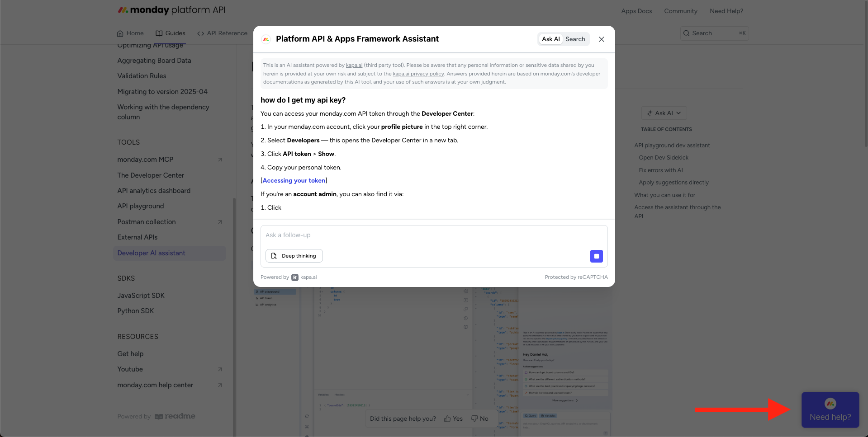Jump to What you can use it for

[x=664, y=195]
